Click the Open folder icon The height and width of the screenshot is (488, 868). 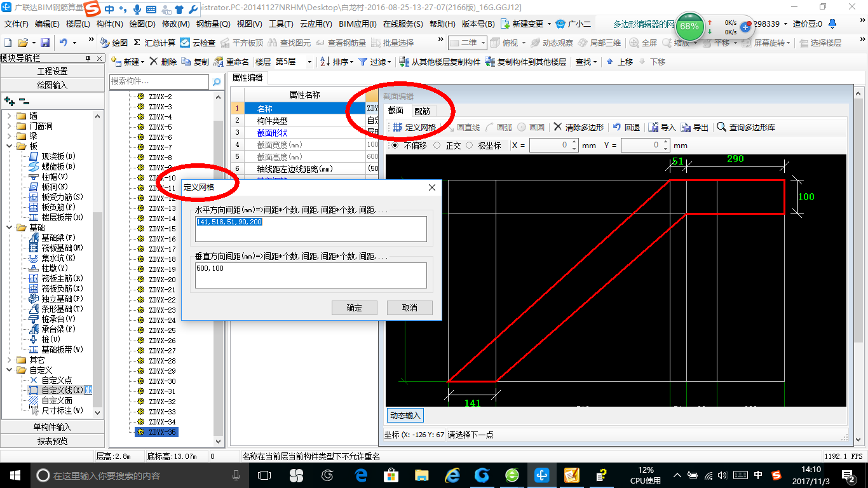(x=22, y=43)
